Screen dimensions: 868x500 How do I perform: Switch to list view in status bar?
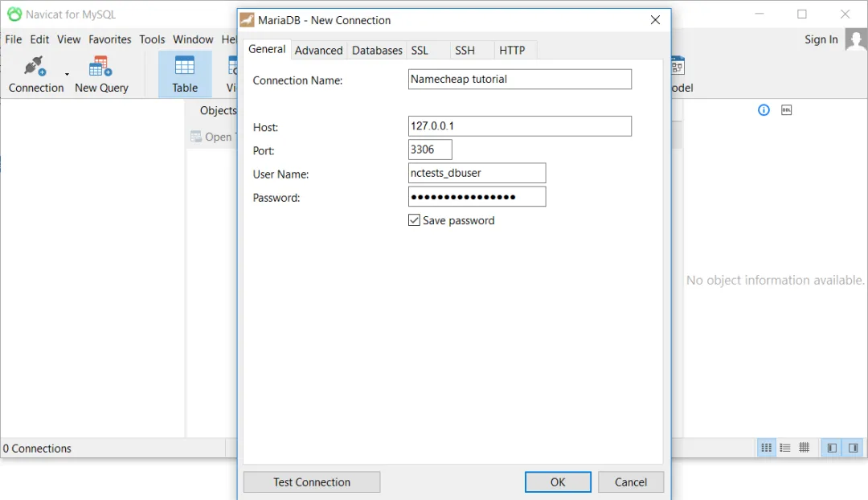[785, 448]
